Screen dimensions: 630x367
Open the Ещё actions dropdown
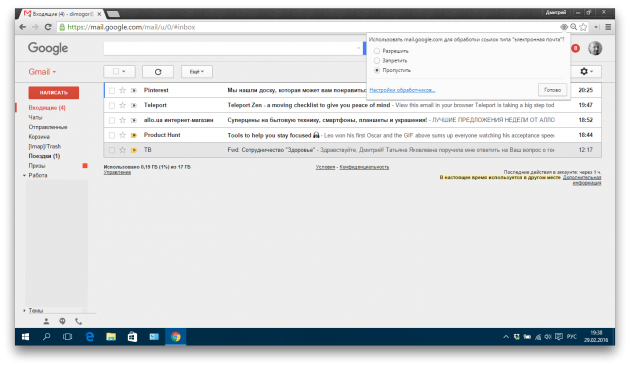pos(196,72)
